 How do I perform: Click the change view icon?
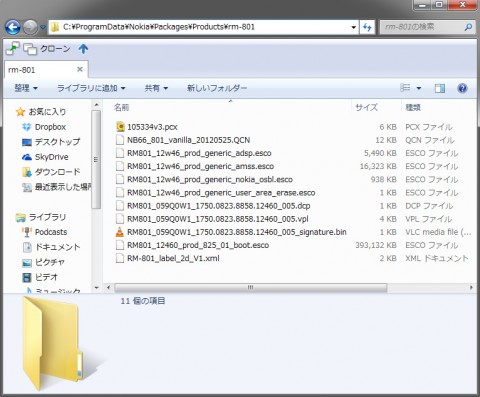click(x=405, y=88)
